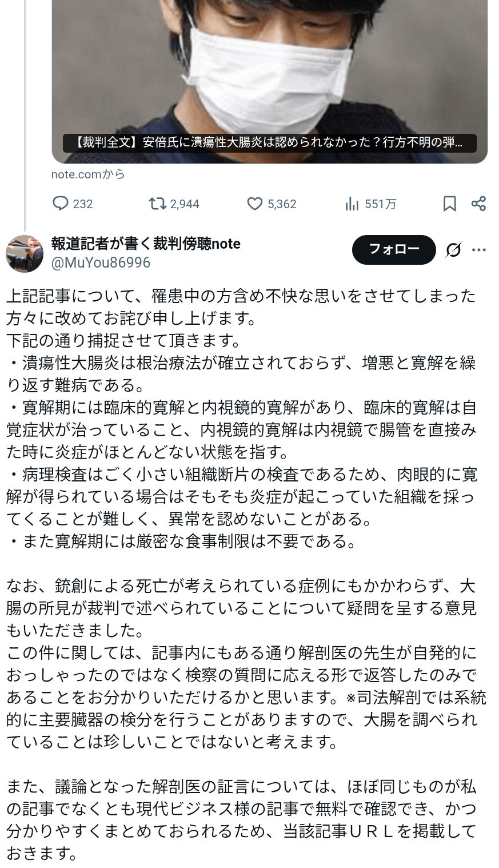Click the 【裁判全文】 article headline caption
499x868 pixels.
pyautogui.click(x=269, y=142)
